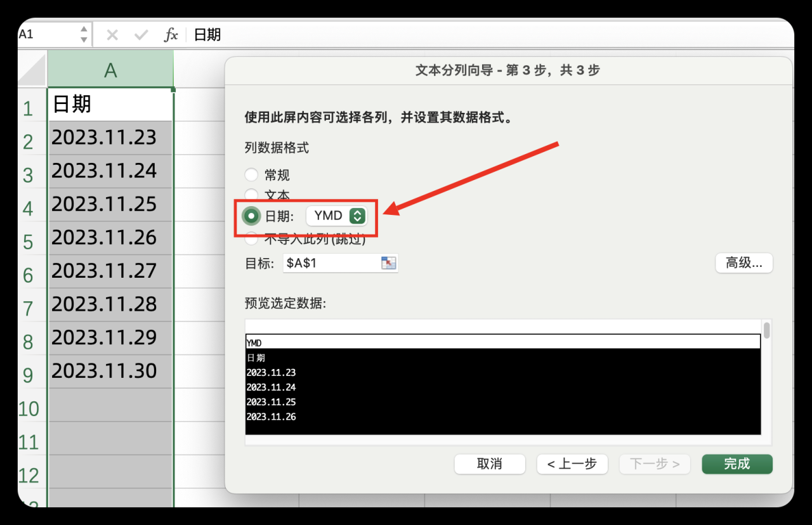Click empty cell A10

[110, 405]
